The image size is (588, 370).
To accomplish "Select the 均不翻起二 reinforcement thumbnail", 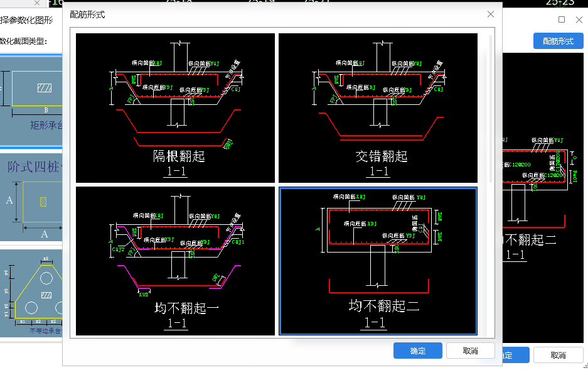I will coord(378,261).
